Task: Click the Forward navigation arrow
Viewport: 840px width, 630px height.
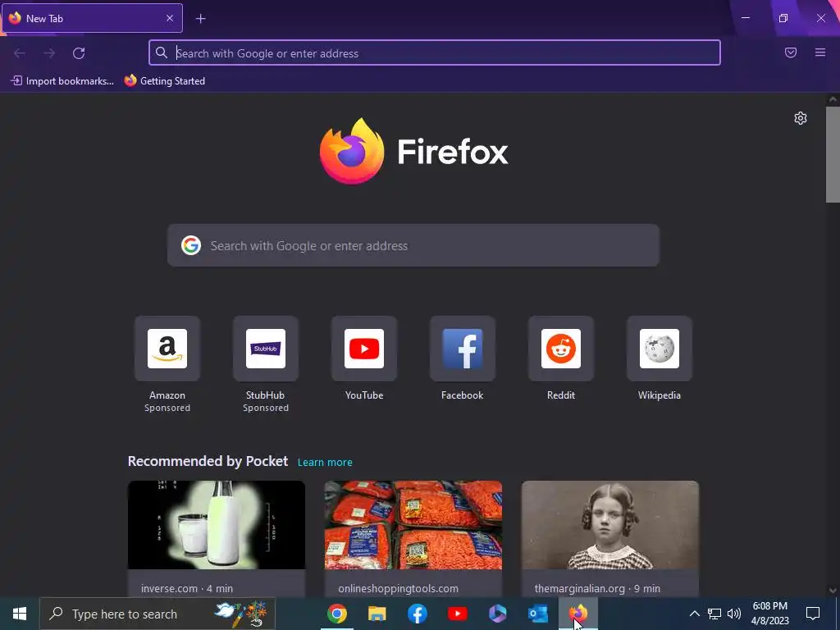Action: (49, 53)
